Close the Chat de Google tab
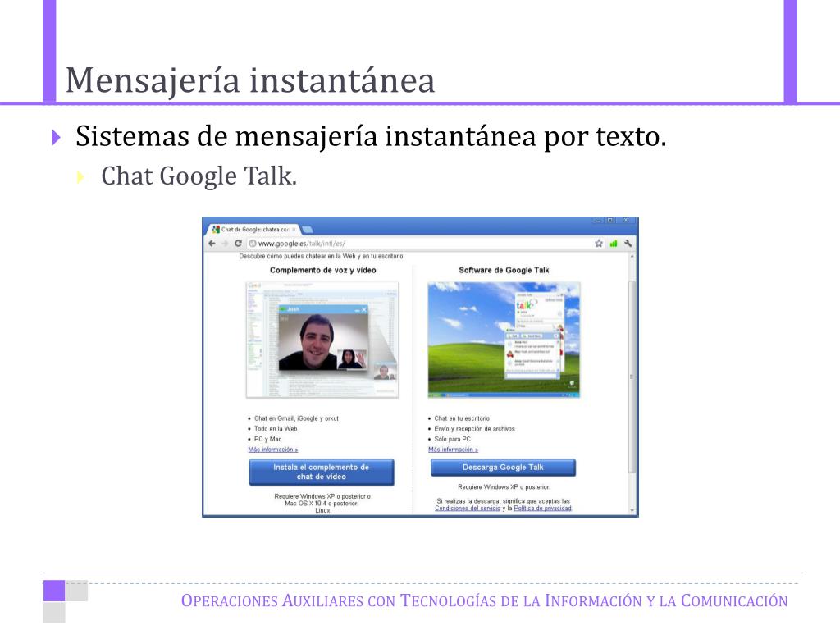The image size is (840, 630). (x=294, y=230)
